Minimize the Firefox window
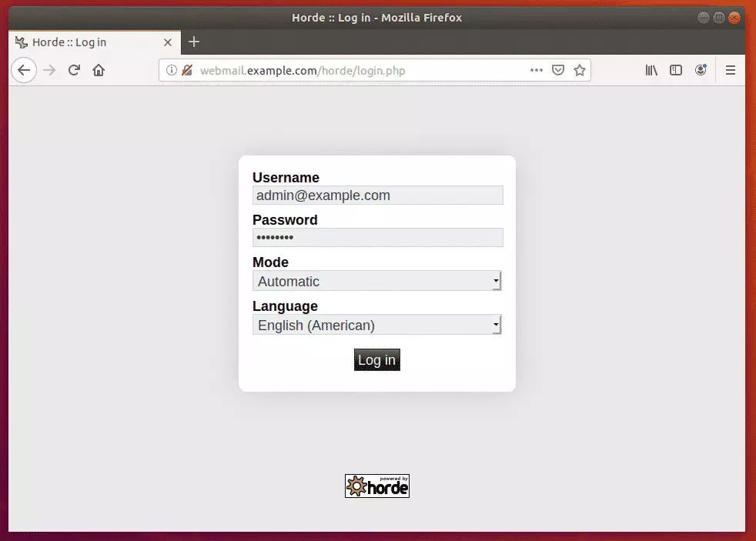The height and width of the screenshot is (541, 756). tap(704, 18)
